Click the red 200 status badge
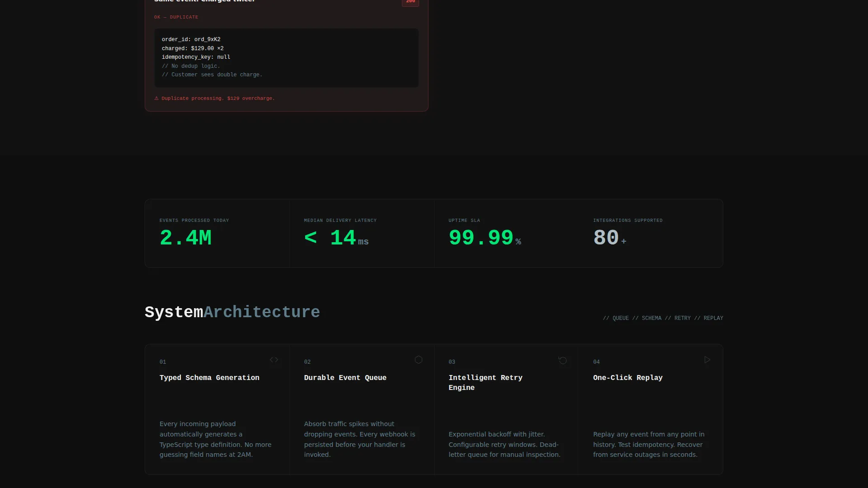 (x=410, y=2)
